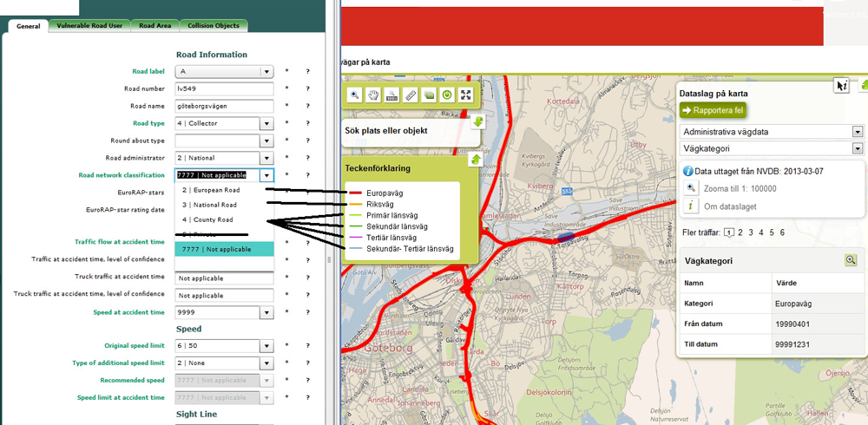Switch to the Vulnerable Road User tab

point(89,26)
